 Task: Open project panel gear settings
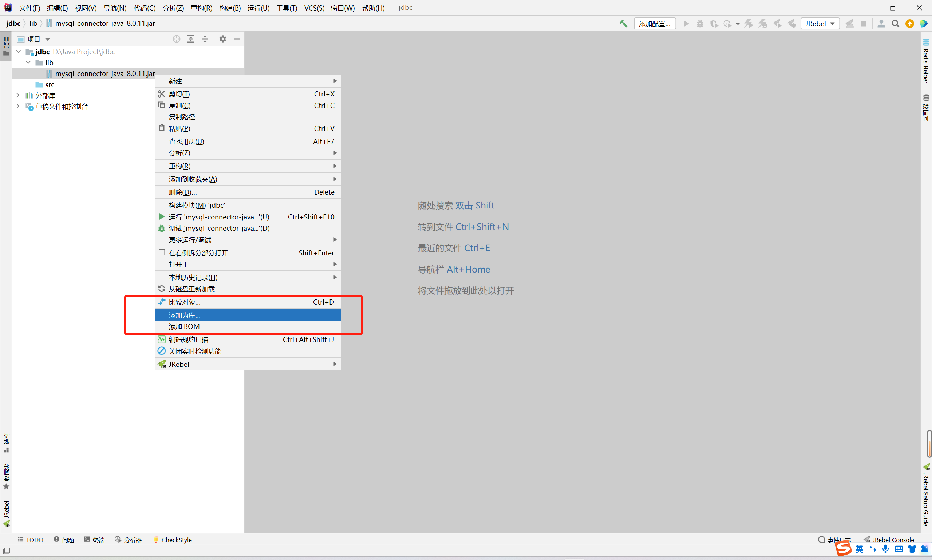click(x=223, y=39)
